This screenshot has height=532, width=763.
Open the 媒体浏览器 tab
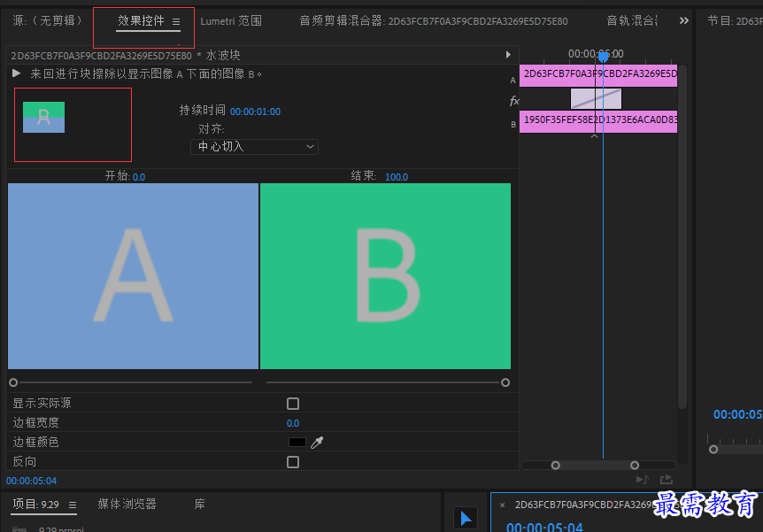click(127, 504)
